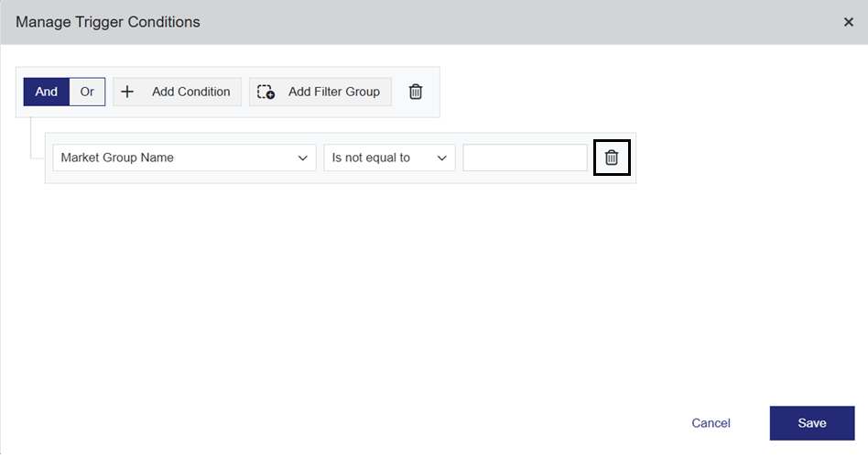Click the 'Manage Trigger Conditions' title bar
The height and width of the screenshot is (458, 868).
click(366, 22)
